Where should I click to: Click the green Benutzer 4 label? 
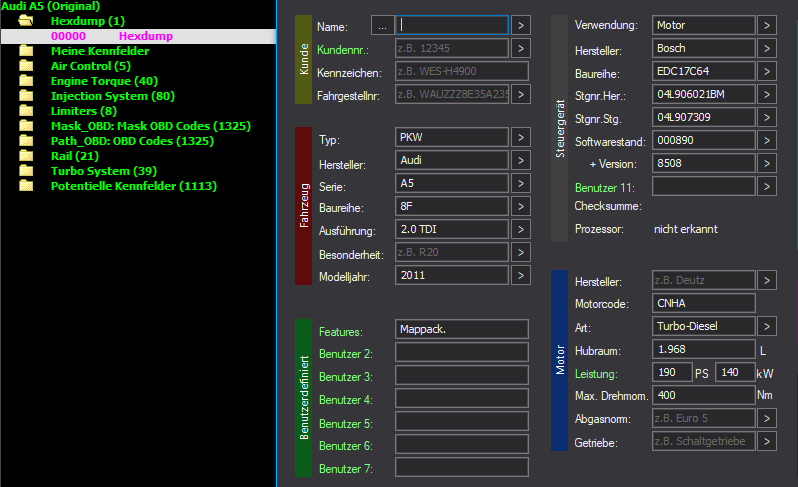tap(346, 400)
